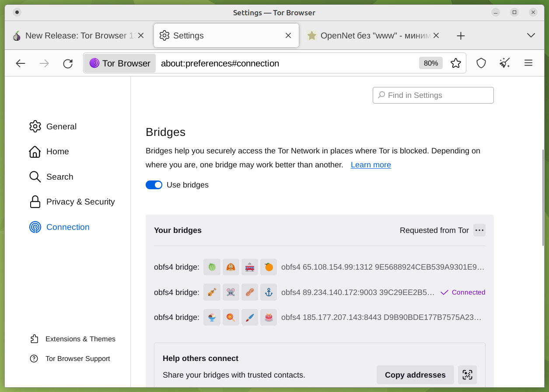The width and height of the screenshot is (549, 392).
Task: Click the Find in Settings search field
Action: point(433,95)
